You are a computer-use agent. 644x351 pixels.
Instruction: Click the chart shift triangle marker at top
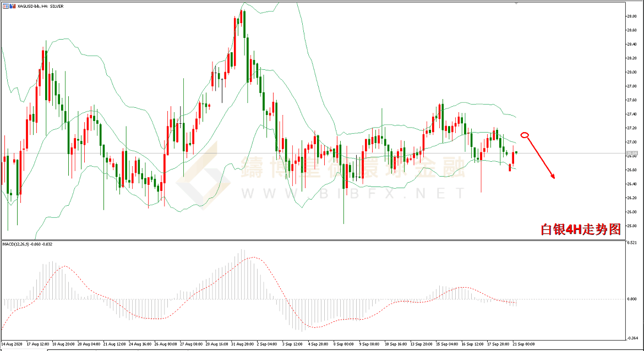[x=516, y=3]
